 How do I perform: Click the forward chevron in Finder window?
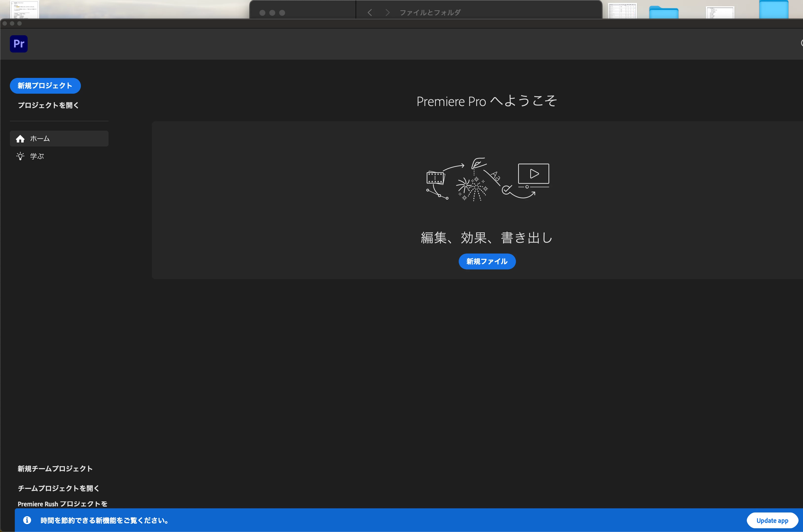click(387, 13)
